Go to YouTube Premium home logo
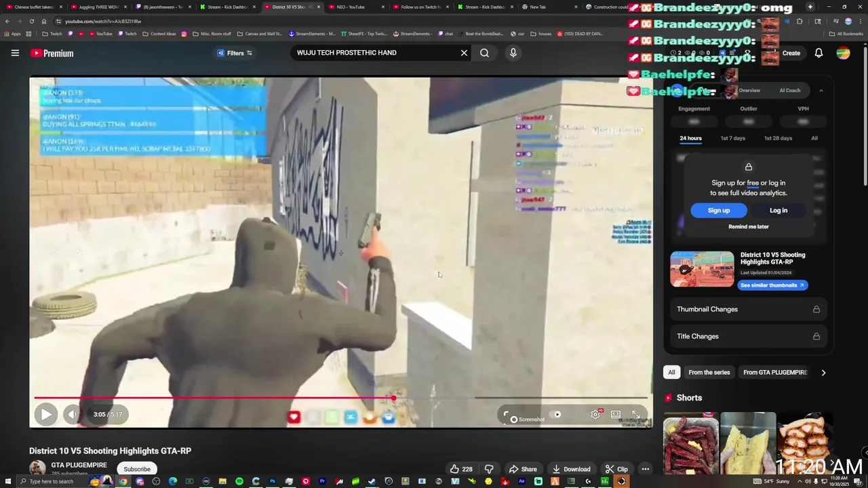Viewport: 868px width, 488px height. (52, 53)
